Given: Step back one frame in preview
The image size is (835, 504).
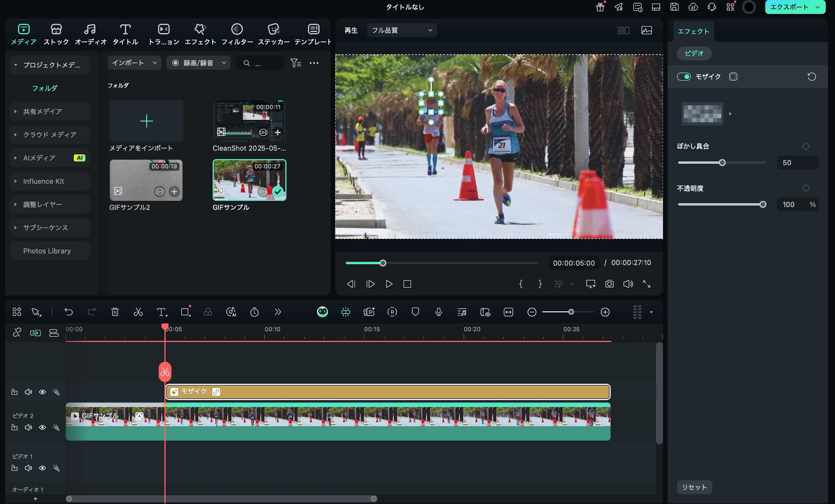Looking at the screenshot, I should [351, 284].
